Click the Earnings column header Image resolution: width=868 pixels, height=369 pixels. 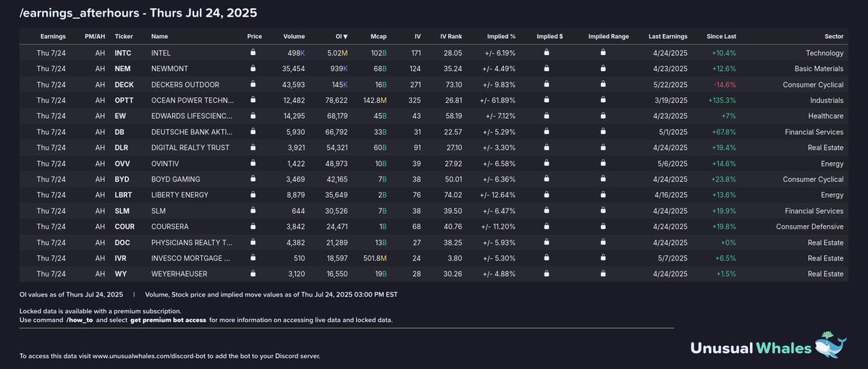pos(53,36)
